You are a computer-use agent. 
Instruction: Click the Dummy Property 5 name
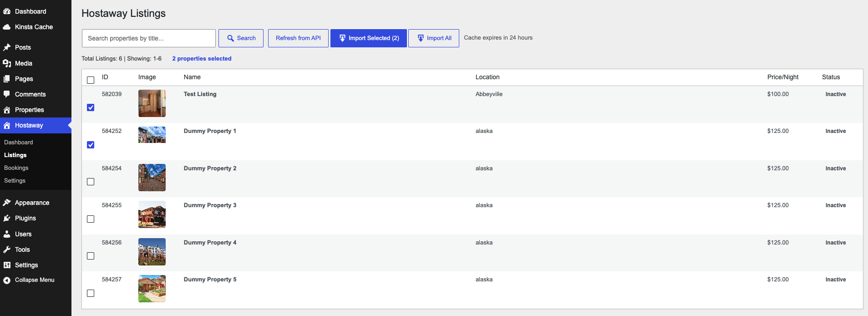coord(210,280)
